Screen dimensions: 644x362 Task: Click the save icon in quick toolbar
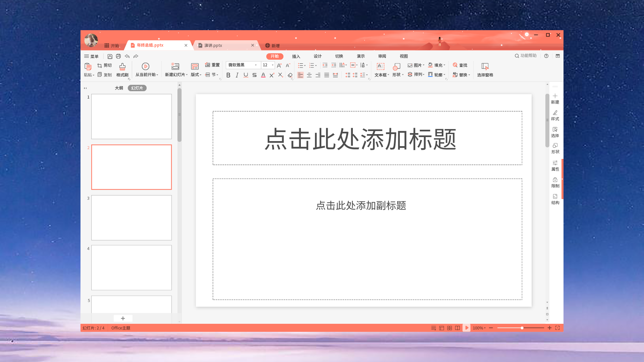pyautogui.click(x=110, y=56)
